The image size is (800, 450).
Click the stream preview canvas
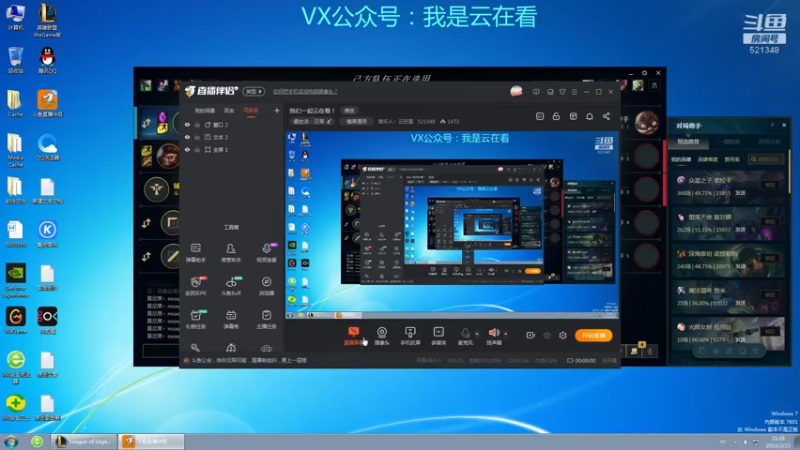click(x=452, y=225)
